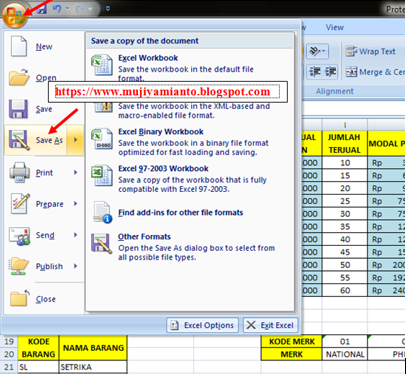
Task: Select the KODE MERK cell
Action: (x=292, y=341)
